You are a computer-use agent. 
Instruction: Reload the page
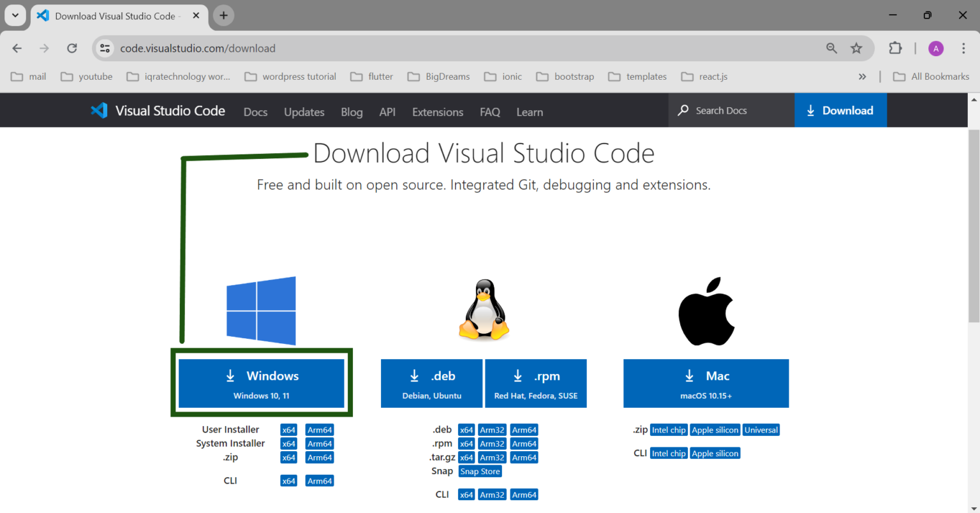[x=71, y=48]
